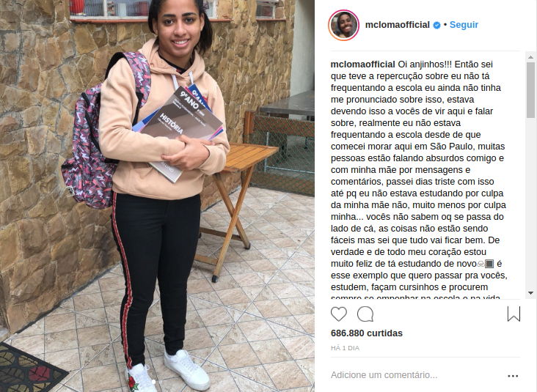Image resolution: width=537 pixels, height=392 pixels.
Task: Click the 'HÁ 1 DIA' timestamp
Action: click(345, 348)
